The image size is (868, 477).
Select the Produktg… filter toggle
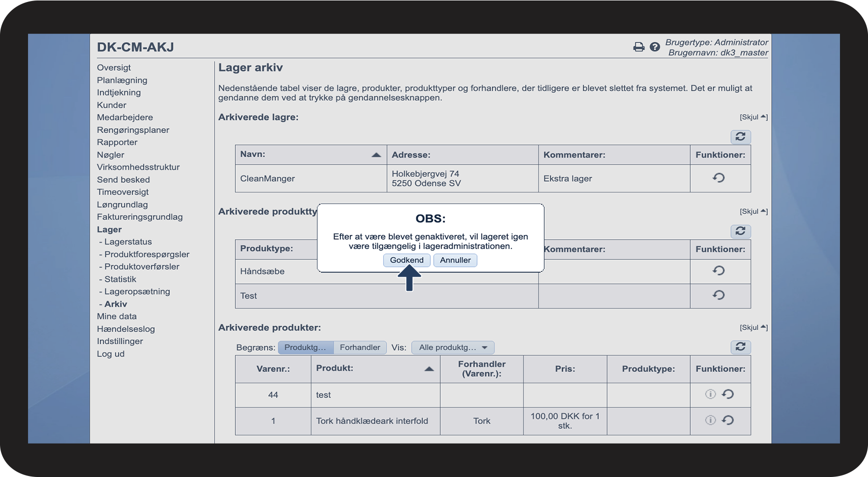coord(305,347)
